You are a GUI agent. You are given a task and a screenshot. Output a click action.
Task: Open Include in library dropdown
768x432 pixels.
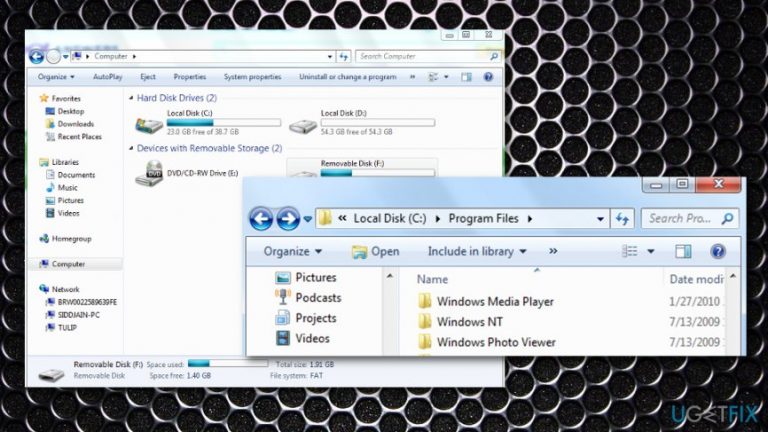pyautogui.click(x=477, y=251)
